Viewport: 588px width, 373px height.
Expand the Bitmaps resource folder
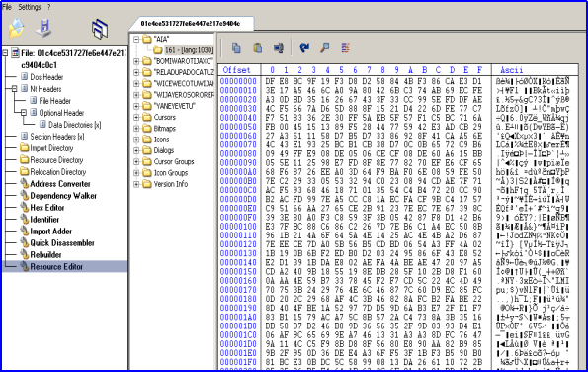(136, 129)
